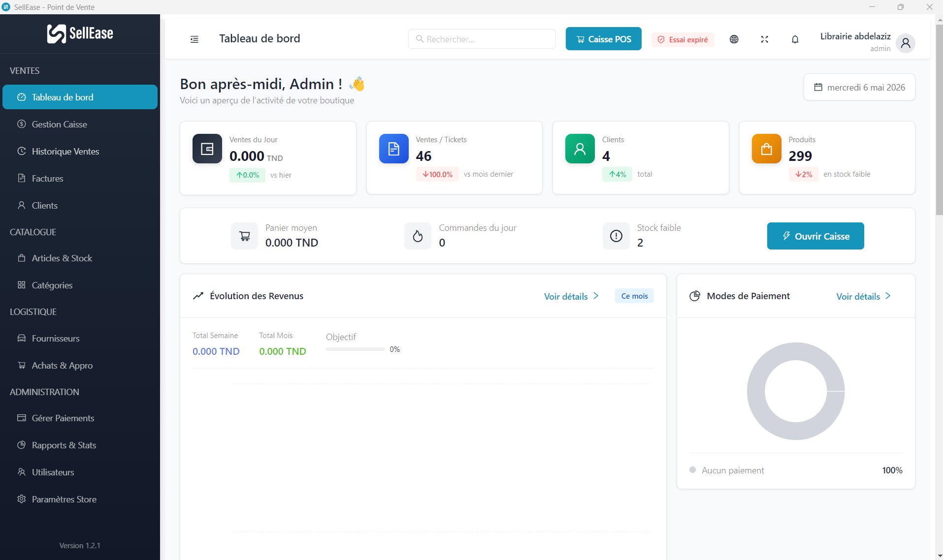Viewport: 943px width, 560px height.
Task: Click the SellEase logo in sidebar
Action: [80, 33]
